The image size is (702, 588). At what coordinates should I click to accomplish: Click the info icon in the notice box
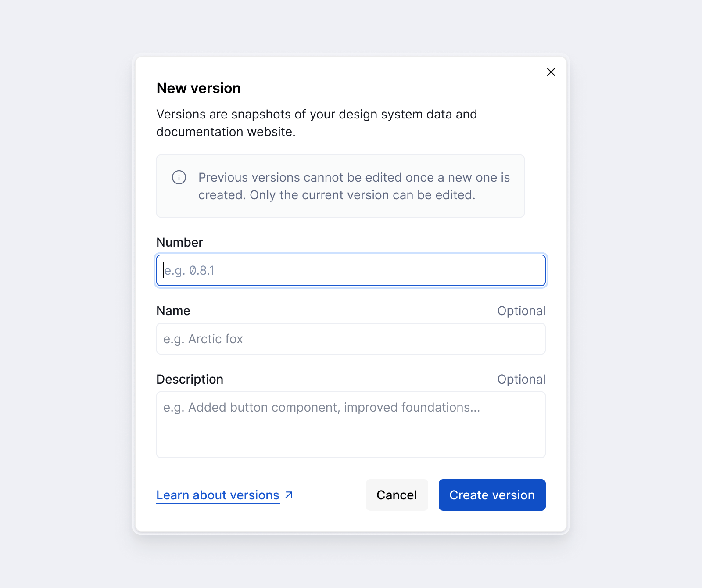[x=179, y=178]
